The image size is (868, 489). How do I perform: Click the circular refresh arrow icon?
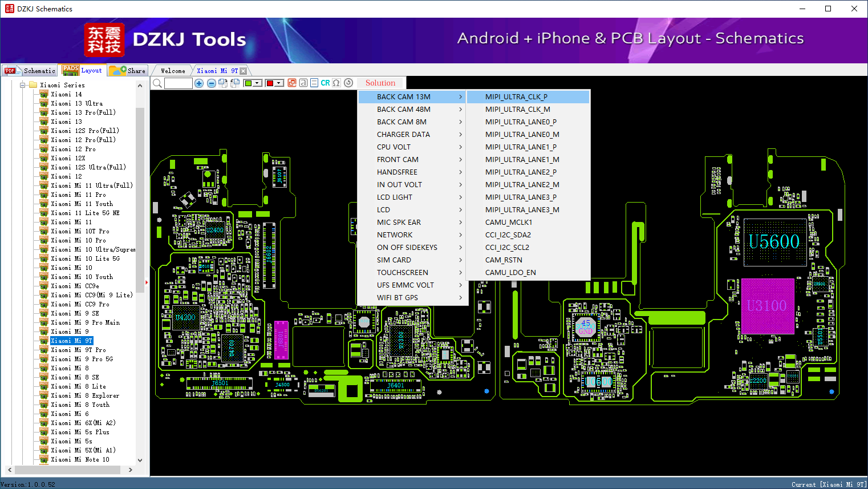pyautogui.click(x=348, y=83)
